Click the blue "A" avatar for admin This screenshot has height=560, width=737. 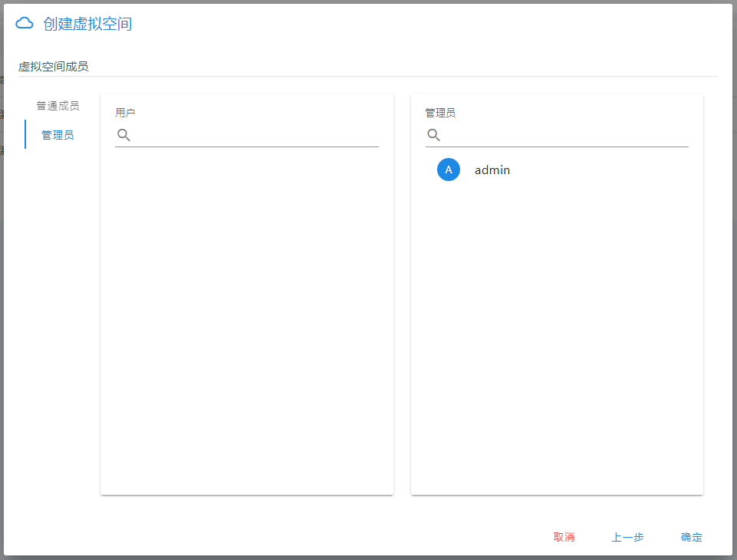tap(449, 170)
